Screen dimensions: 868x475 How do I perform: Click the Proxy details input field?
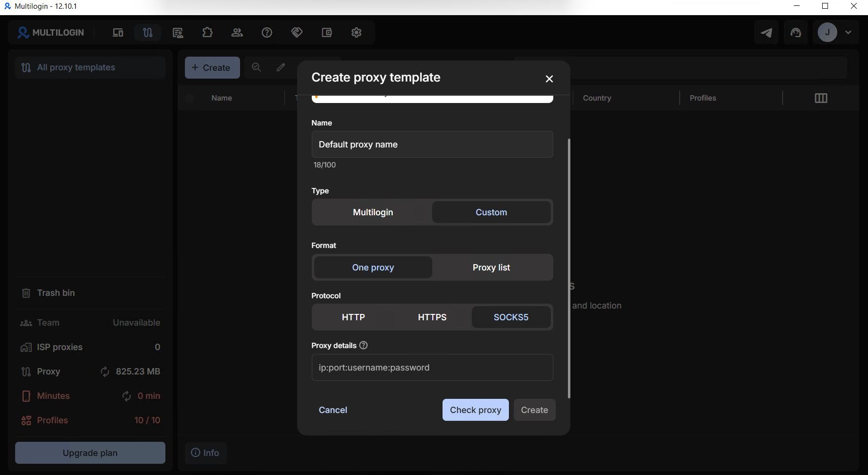tap(432, 368)
